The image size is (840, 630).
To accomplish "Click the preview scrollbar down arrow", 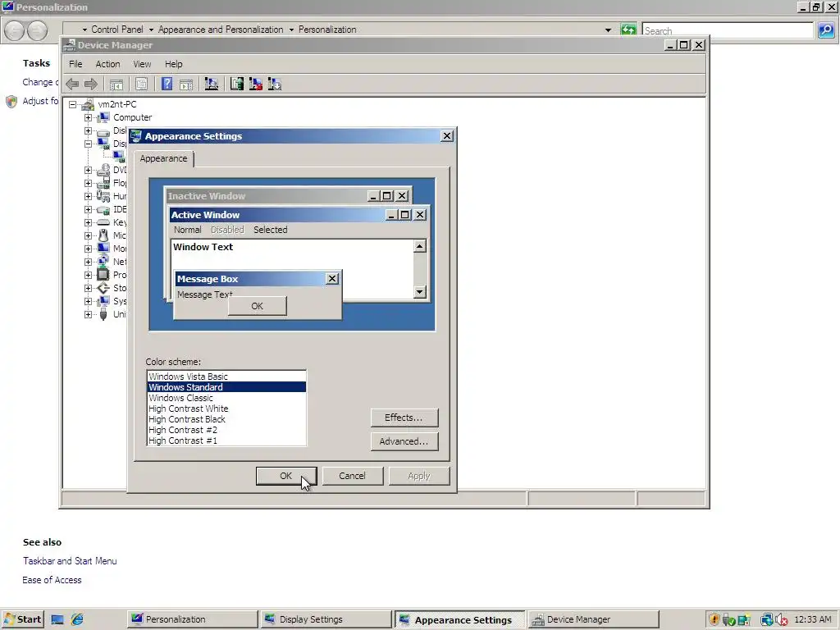I will [420, 292].
